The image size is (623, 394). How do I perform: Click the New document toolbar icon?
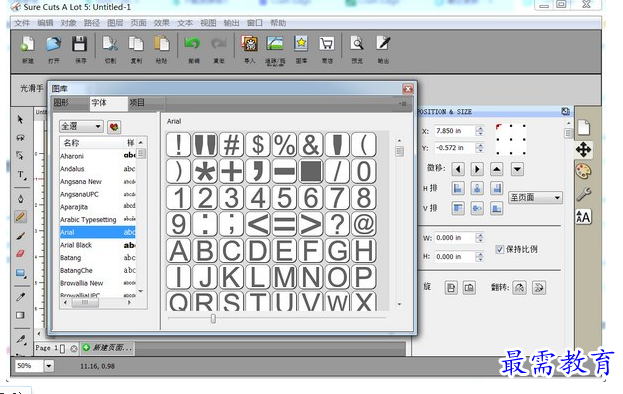[27, 44]
